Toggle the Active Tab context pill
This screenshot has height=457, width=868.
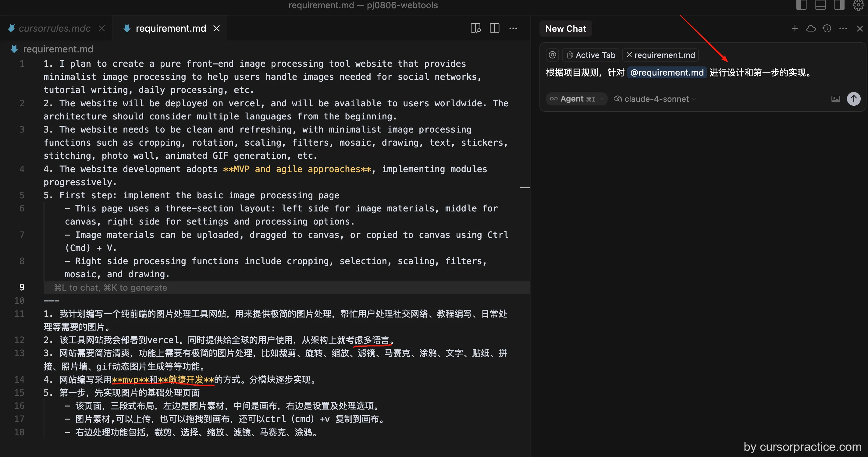591,55
